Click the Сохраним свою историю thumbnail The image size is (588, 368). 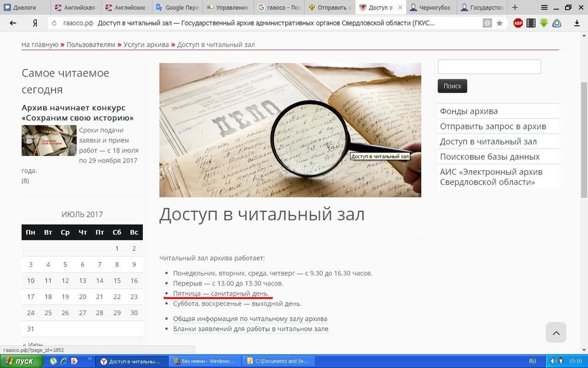(x=49, y=141)
